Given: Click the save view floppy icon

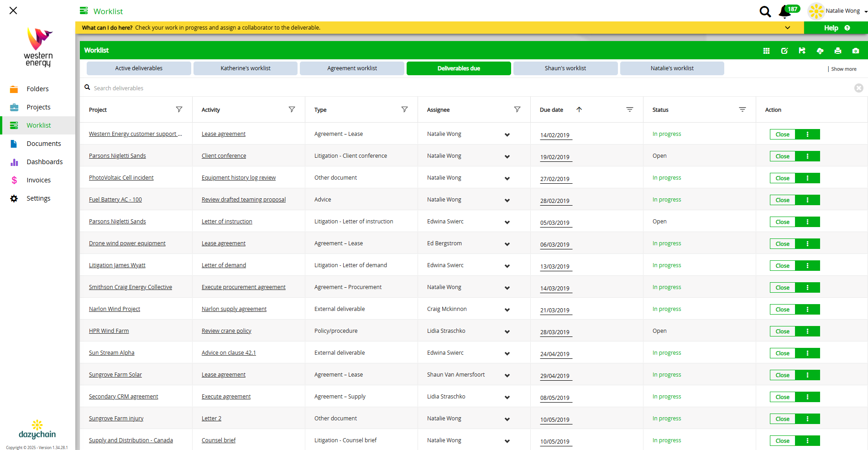Looking at the screenshot, I should (802, 51).
